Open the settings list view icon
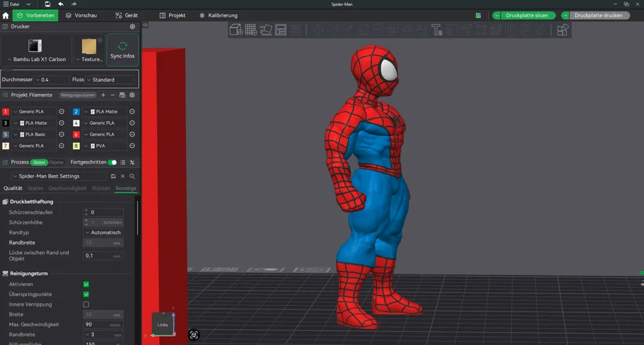This screenshot has width=644, height=345. [x=123, y=163]
